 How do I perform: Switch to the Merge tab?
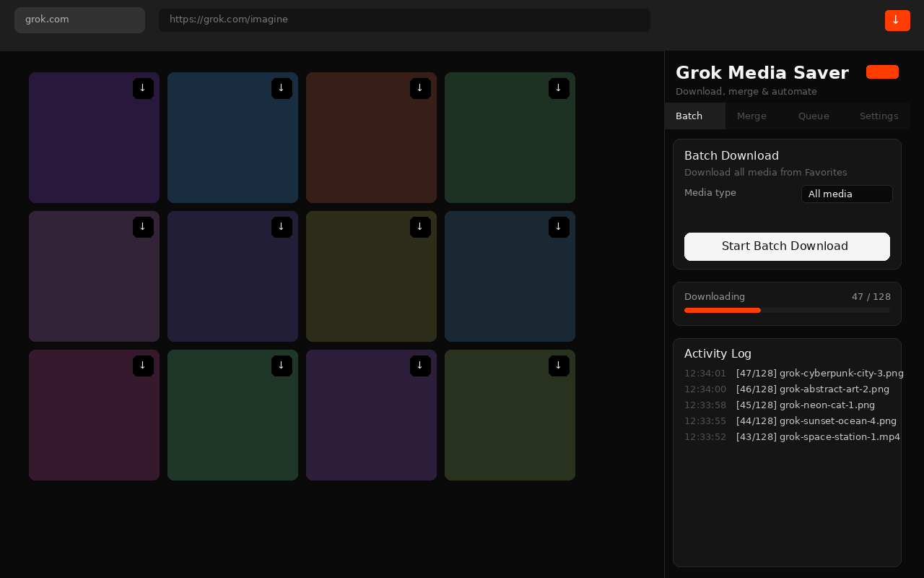(x=751, y=116)
